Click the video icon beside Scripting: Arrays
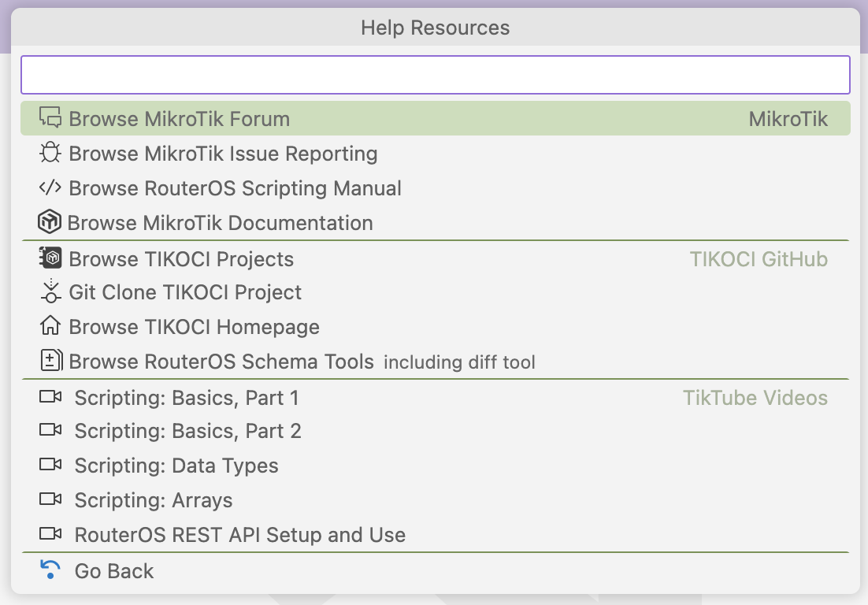The width and height of the screenshot is (868, 605). pos(50,499)
